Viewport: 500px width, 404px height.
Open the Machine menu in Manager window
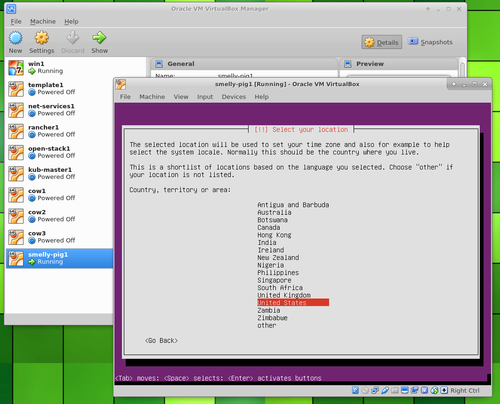pyautogui.click(x=43, y=21)
